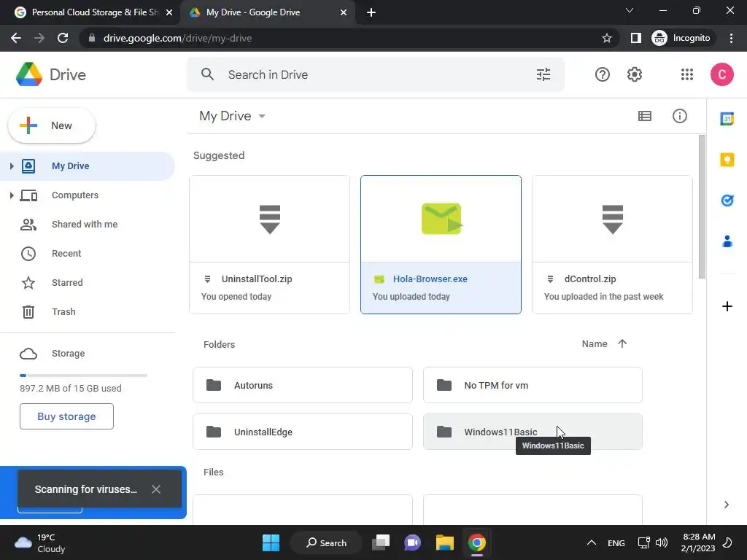
Task: Open Google apps grid
Action: point(686,74)
